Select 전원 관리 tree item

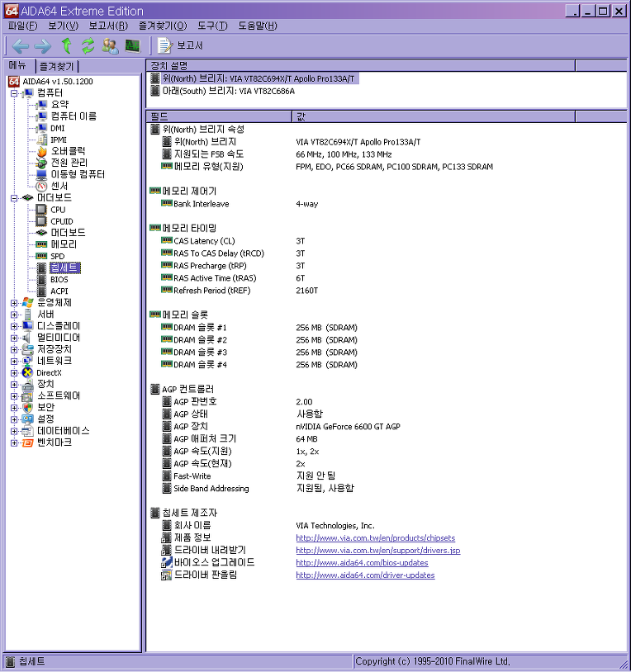[x=69, y=163]
